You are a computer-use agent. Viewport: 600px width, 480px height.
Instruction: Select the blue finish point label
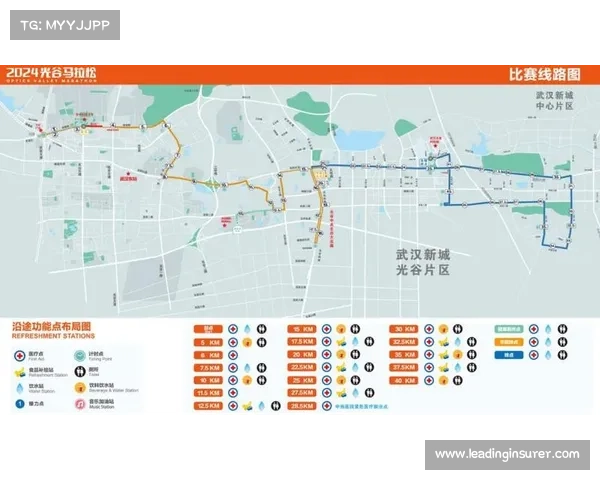pos(509,355)
